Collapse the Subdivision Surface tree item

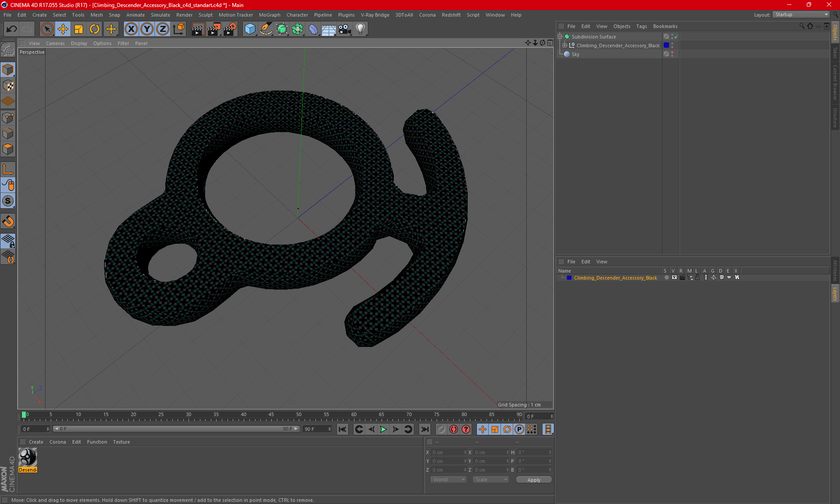(x=560, y=37)
